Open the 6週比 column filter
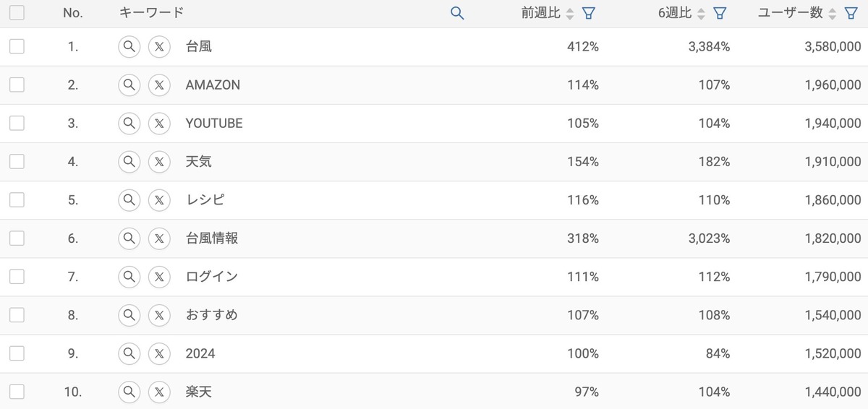Image resolution: width=868 pixels, height=409 pixels. (720, 13)
